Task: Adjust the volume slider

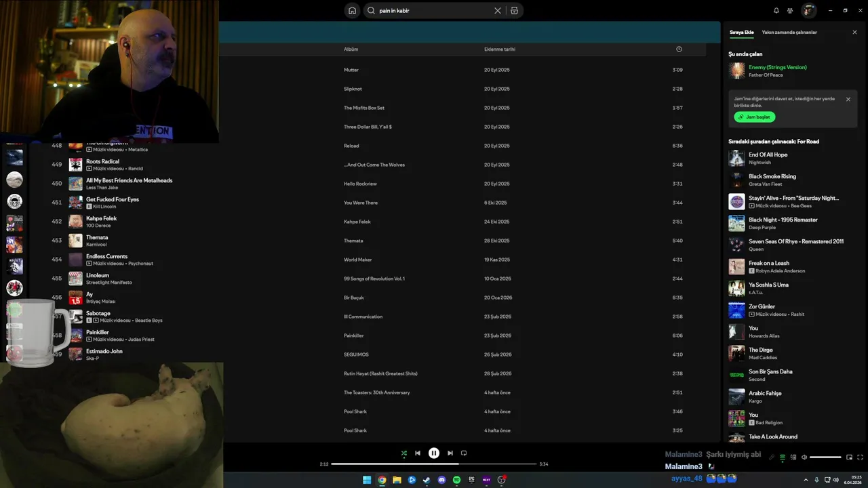Action: (x=825, y=457)
